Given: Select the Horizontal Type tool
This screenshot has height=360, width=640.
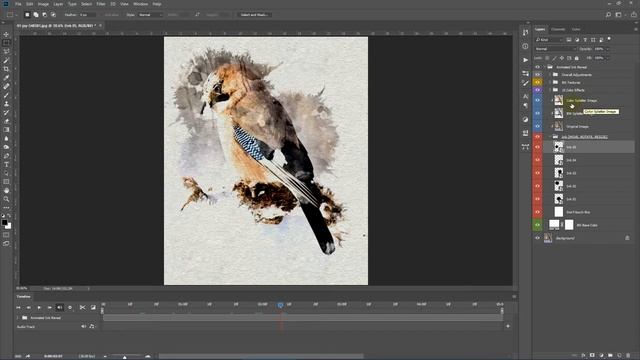Looking at the screenshot, I should (x=6, y=164).
